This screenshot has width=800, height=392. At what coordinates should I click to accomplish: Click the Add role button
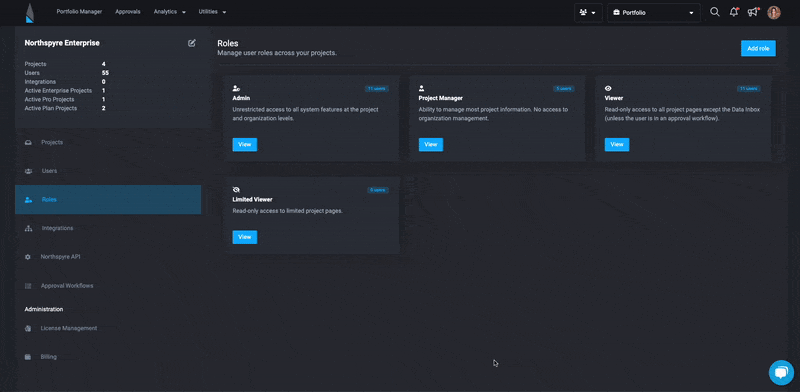click(x=758, y=48)
